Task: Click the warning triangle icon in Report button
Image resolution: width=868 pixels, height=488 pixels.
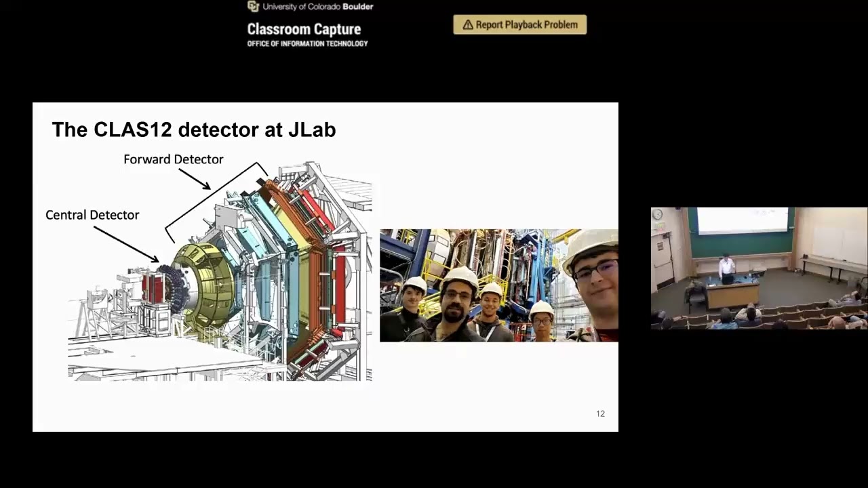Action: pos(467,25)
